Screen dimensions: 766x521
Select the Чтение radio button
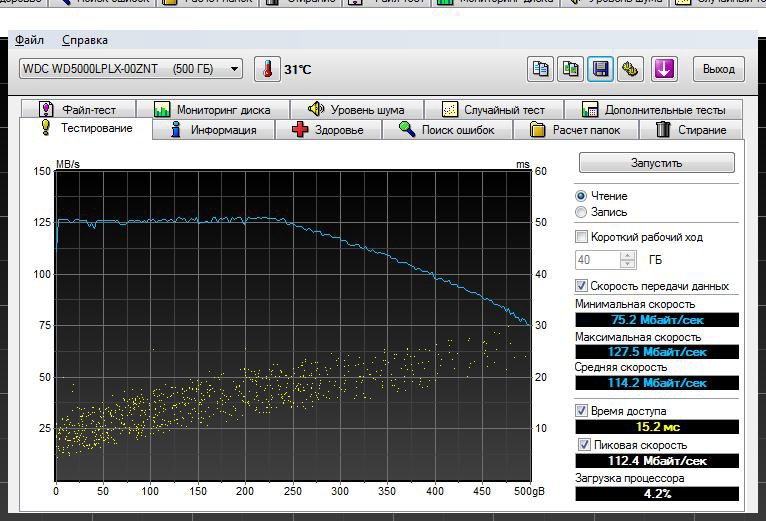point(581,196)
